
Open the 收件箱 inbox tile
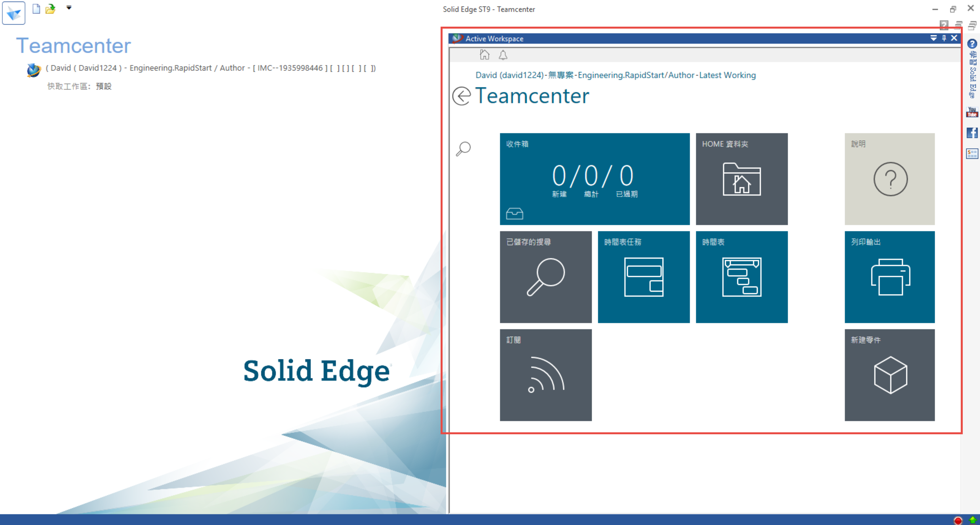(594, 179)
